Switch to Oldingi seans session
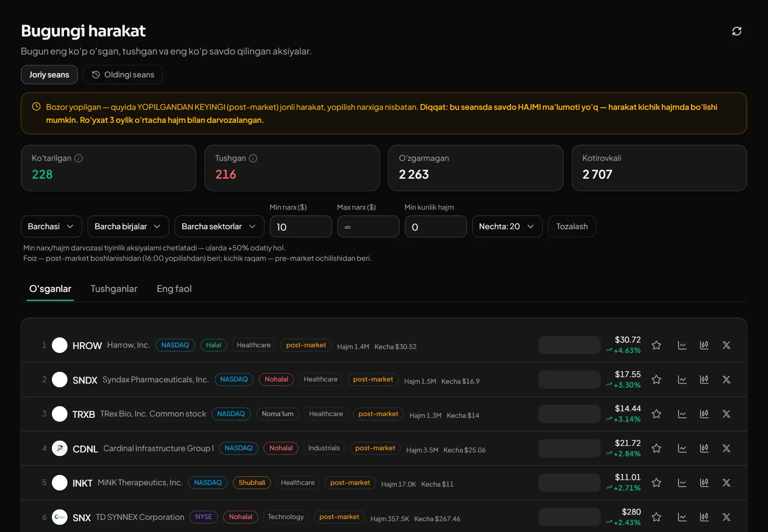This screenshot has width=768, height=532. pos(123,74)
